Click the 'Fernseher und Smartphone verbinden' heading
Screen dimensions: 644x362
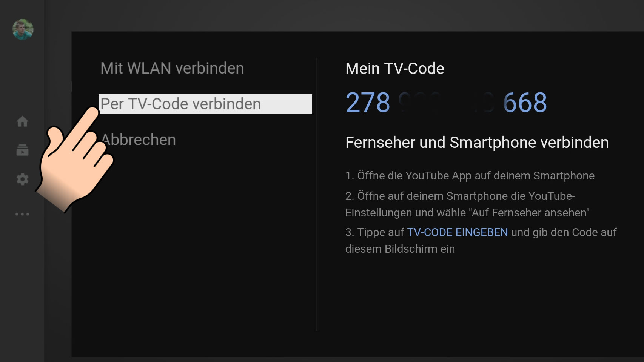pyautogui.click(x=477, y=143)
